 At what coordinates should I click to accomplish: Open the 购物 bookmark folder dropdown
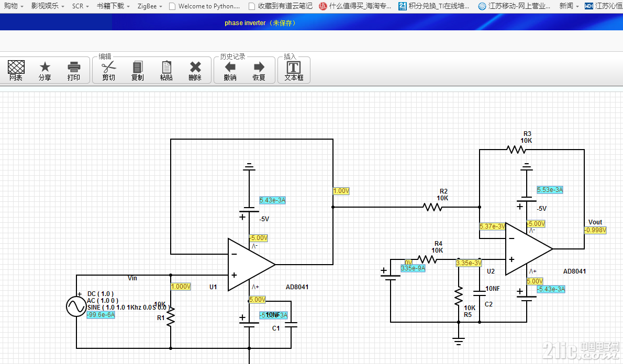pos(14,6)
